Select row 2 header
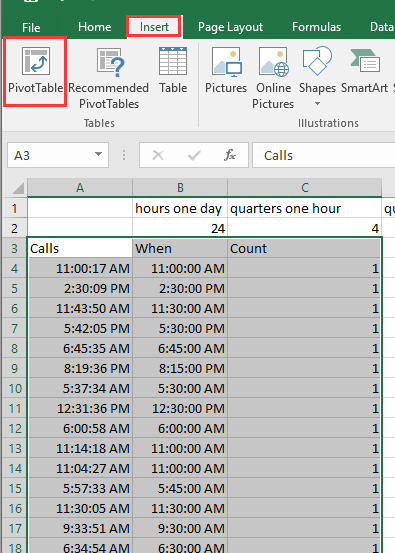The height and width of the screenshot is (553, 395). point(14,228)
